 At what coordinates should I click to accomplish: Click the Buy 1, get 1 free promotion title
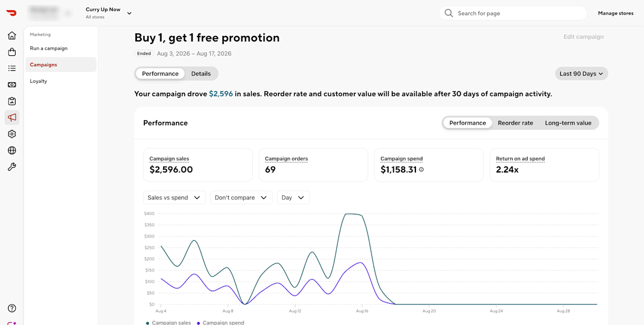coord(207,38)
